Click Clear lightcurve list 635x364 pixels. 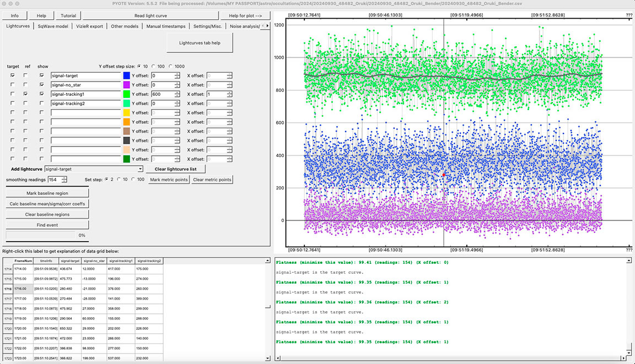coord(175,169)
